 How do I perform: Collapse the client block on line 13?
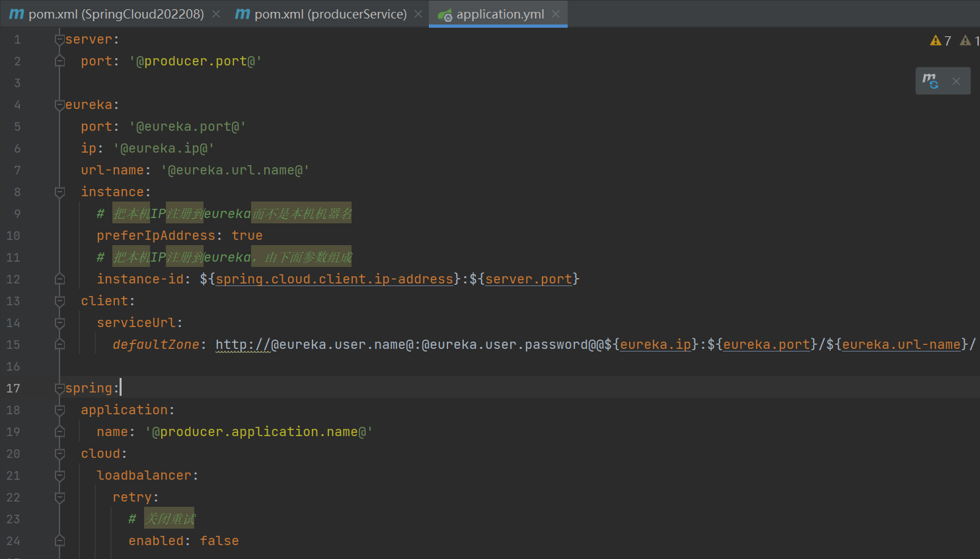point(59,301)
